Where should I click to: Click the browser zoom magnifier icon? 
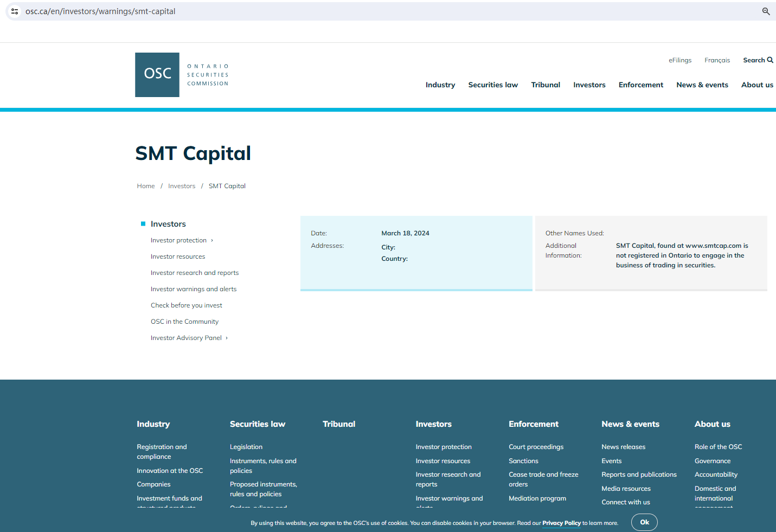pos(766,11)
